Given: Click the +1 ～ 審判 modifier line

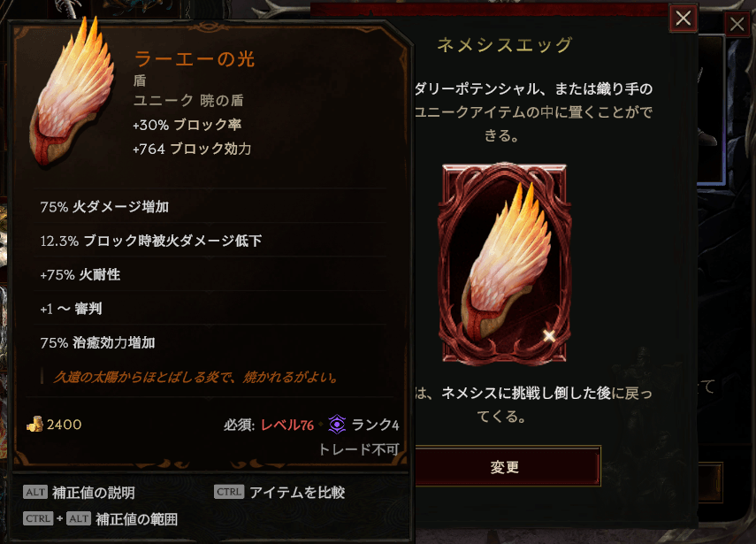Looking at the screenshot, I should (x=71, y=309).
